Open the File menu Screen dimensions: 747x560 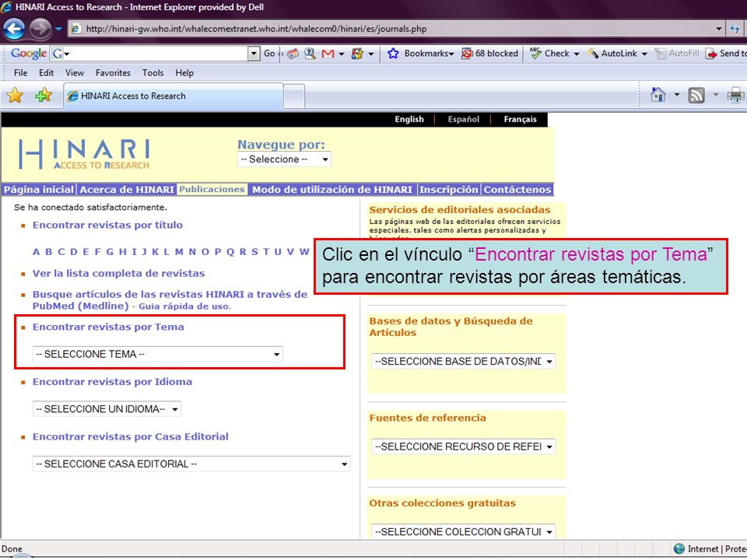[x=20, y=73]
